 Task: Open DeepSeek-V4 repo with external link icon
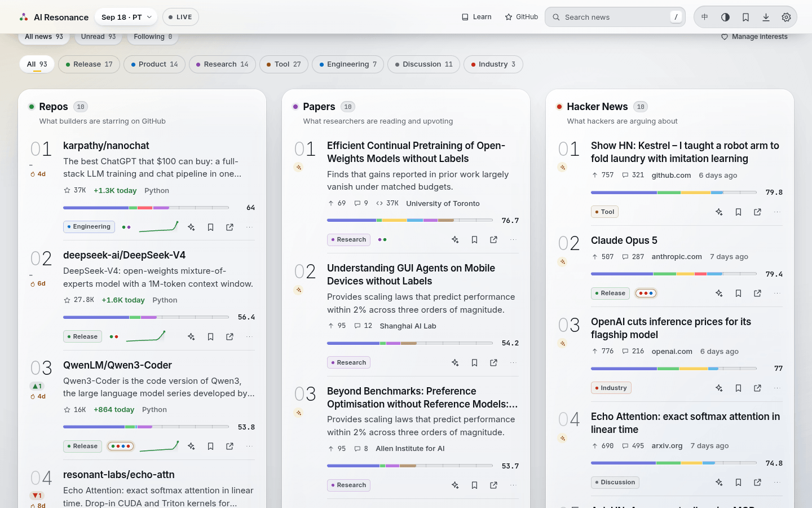coord(230,336)
